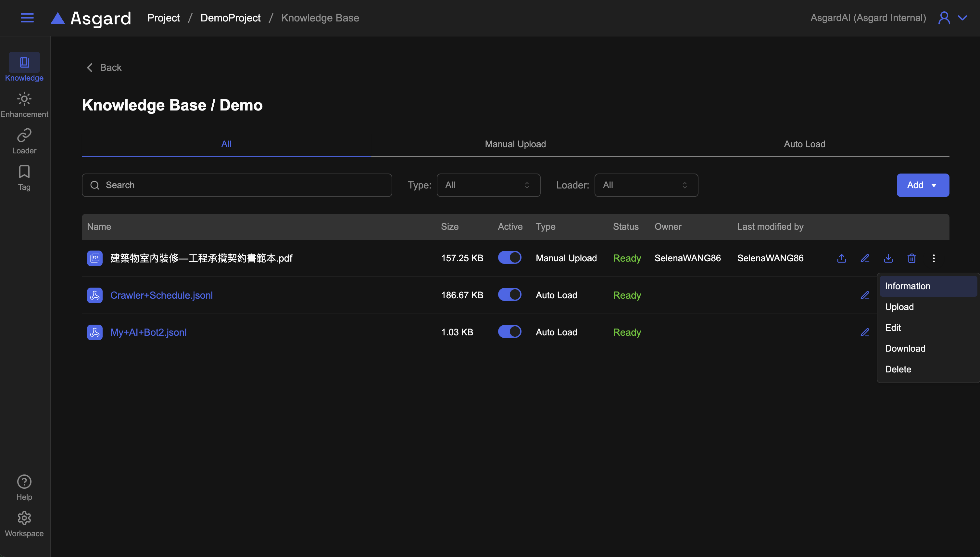Expand the Add button dropdown
Viewport: 980px width, 557px height.
click(923, 185)
